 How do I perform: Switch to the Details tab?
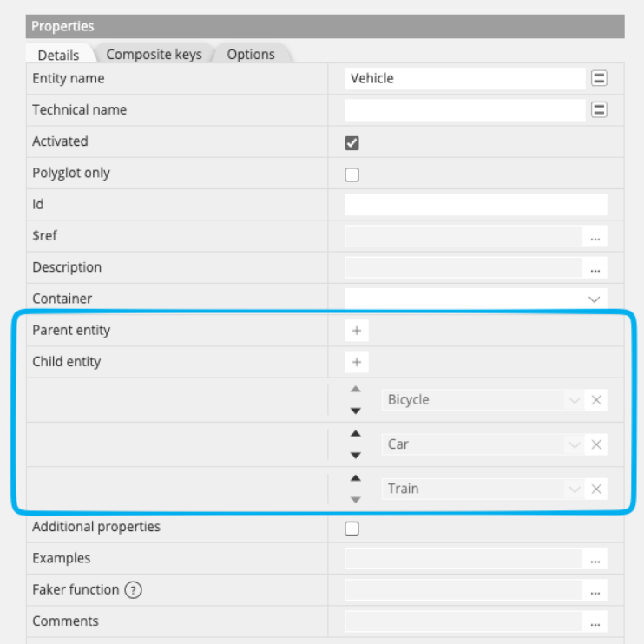pos(58,55)
